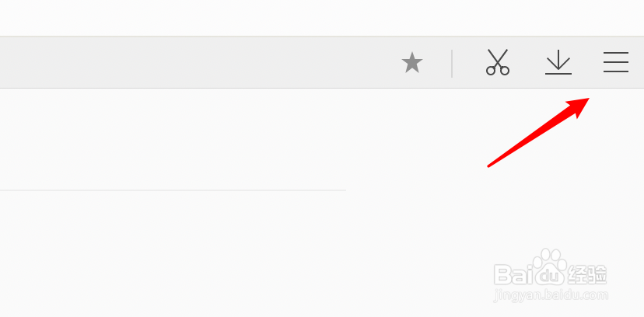The height and width of the screenshot is (317, 644).
Task: Expand the download list from the toolbar
Action: [x=558, y=63]
